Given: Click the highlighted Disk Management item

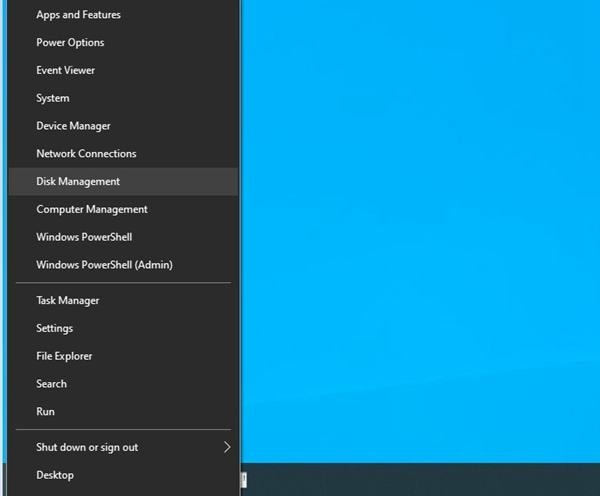Looking at the screenshot, I should click(123, 181).
